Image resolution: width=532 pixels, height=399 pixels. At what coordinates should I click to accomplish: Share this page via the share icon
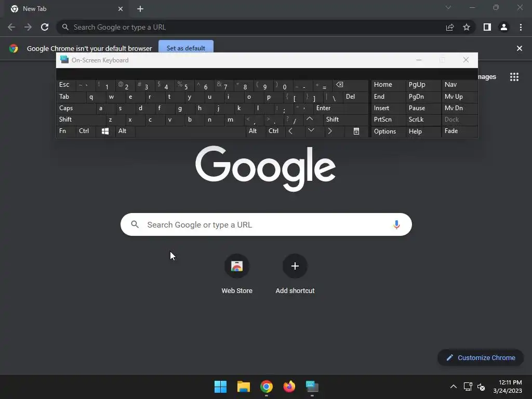(x=450, y=27)
